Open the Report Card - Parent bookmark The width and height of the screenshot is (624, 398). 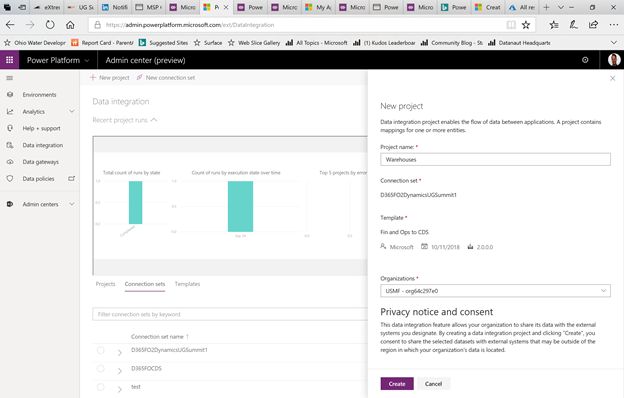point(102,43)
